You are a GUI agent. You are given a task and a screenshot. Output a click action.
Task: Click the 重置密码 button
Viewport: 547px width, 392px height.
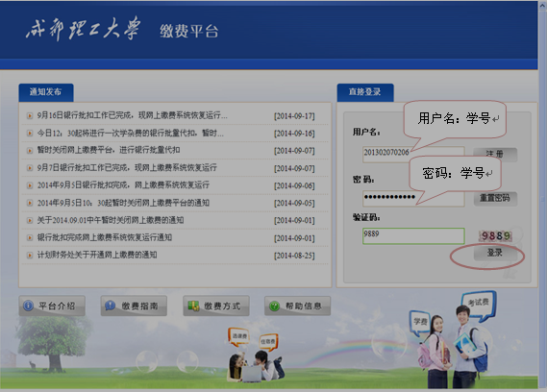[x=495, y=198]
